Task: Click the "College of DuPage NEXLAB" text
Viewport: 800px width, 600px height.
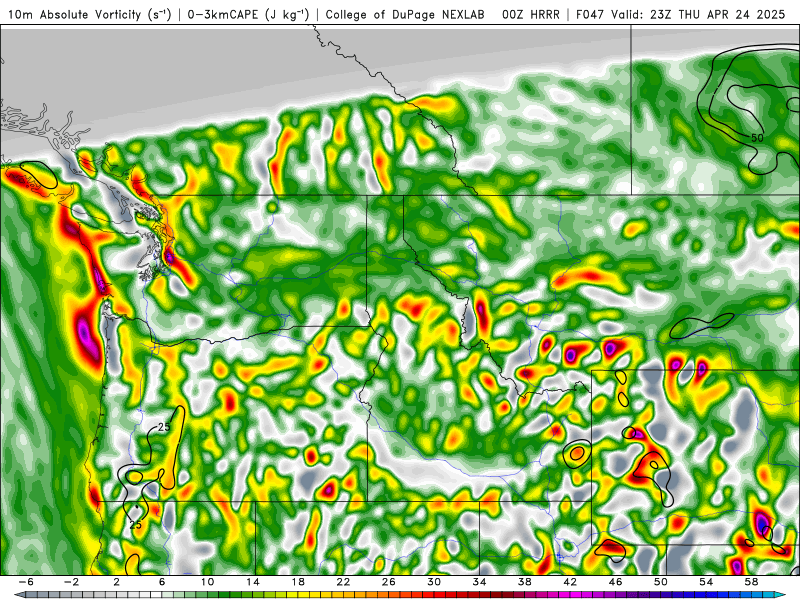Action: point(405,15)
